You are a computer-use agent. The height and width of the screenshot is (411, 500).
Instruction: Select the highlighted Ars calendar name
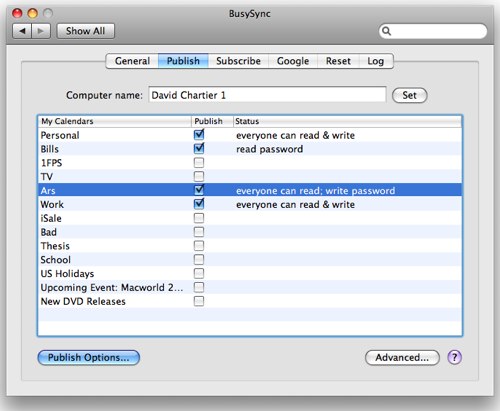[x=48, y=191]
